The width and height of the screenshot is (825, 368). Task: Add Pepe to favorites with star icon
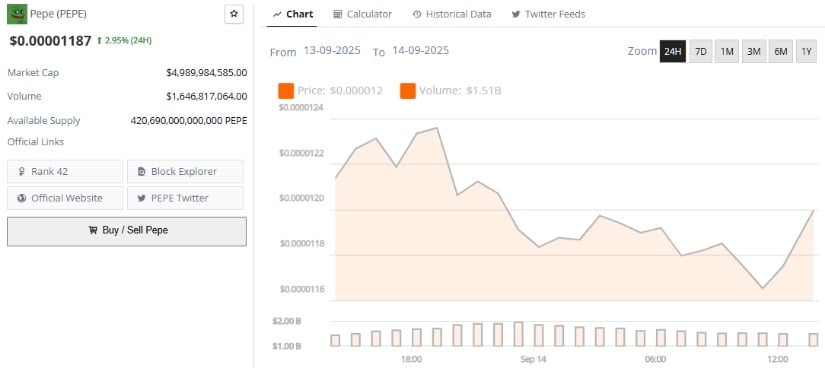click(234, 14)
